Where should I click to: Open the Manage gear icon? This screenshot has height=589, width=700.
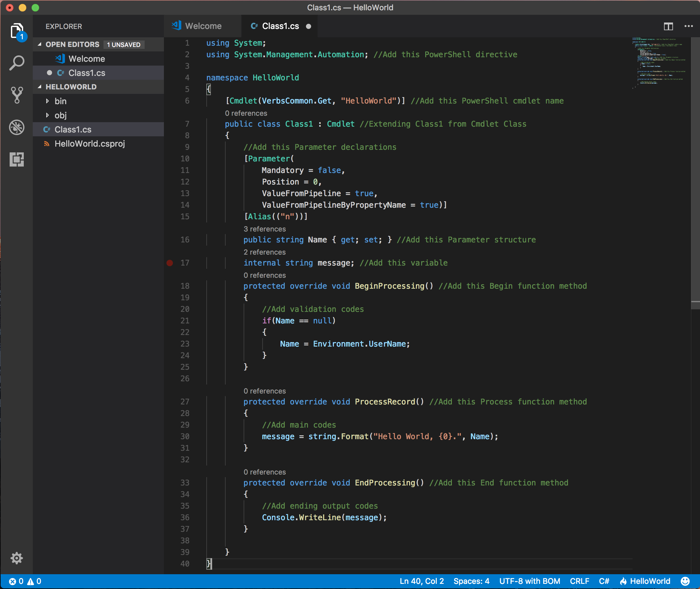(x=17, y=557)
